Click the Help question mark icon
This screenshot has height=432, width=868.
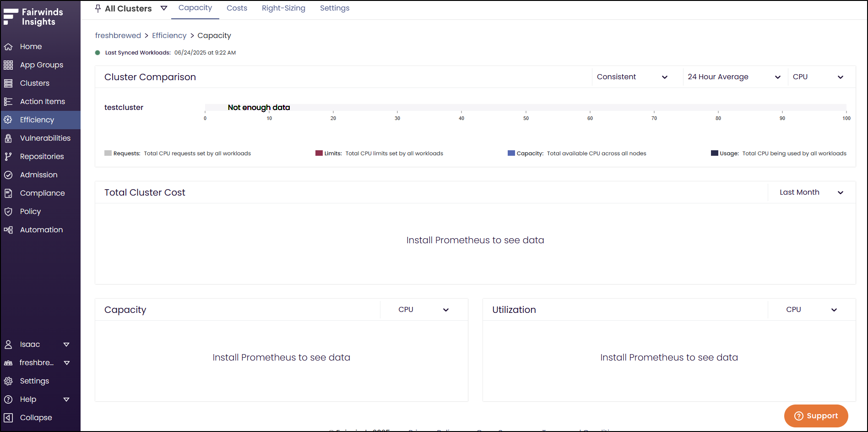[x=8, y=399]
